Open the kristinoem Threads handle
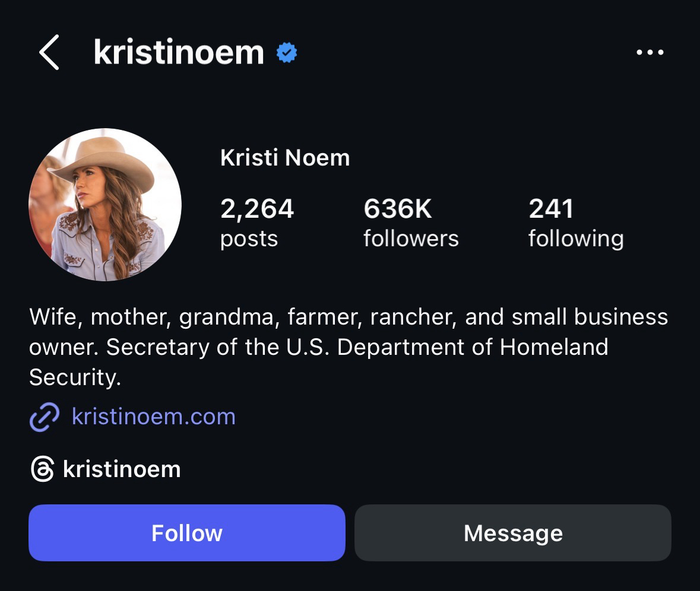This screenshot has width=700, height=591. pos(122,469)
